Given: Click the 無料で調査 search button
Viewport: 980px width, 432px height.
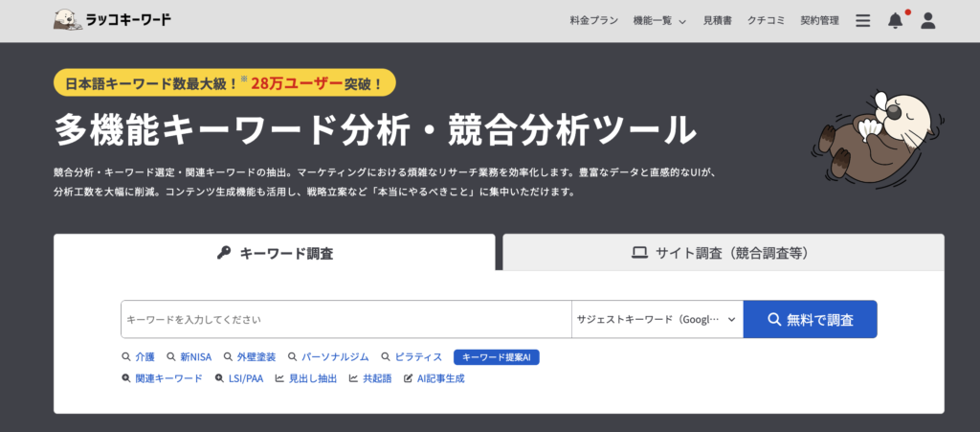Looking at the screenshot, I should tap(810, 319).
